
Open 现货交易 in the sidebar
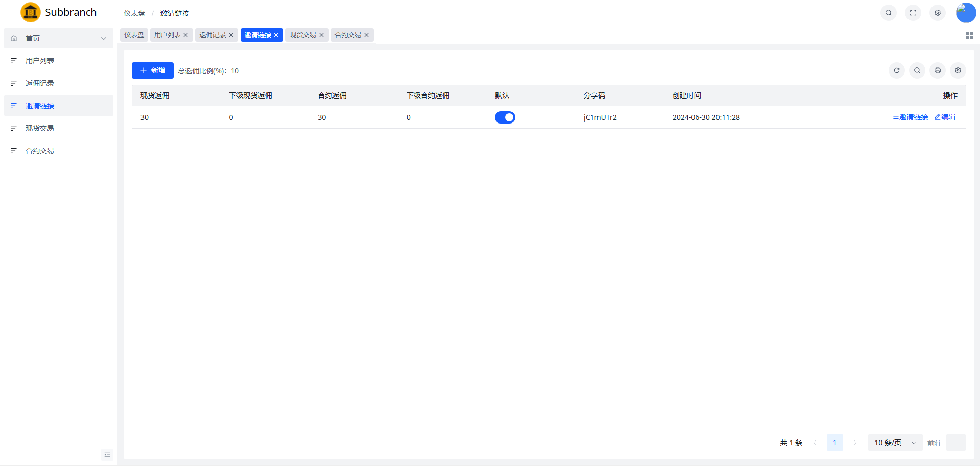pyautogui.click(x=40, y=128)
